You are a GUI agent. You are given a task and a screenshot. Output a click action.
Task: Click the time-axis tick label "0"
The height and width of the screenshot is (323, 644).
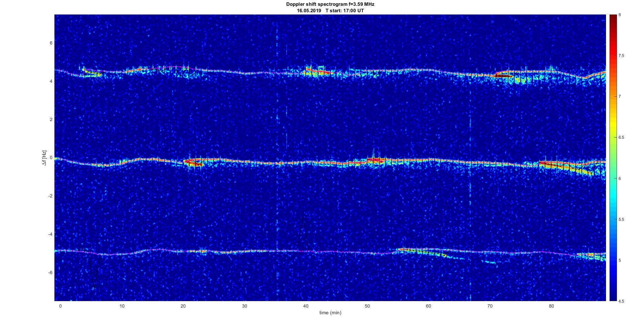coord(61,306)
